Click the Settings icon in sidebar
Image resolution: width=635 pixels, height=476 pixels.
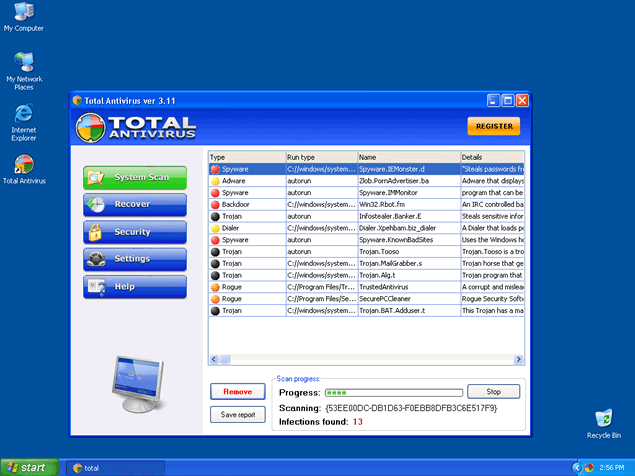pyautogui.click(x=96, y=259)
